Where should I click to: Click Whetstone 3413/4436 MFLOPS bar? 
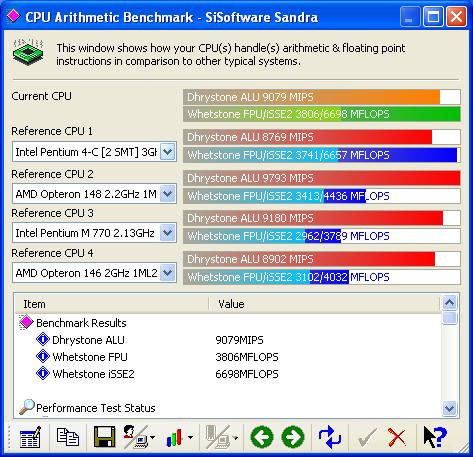[322, 196]
